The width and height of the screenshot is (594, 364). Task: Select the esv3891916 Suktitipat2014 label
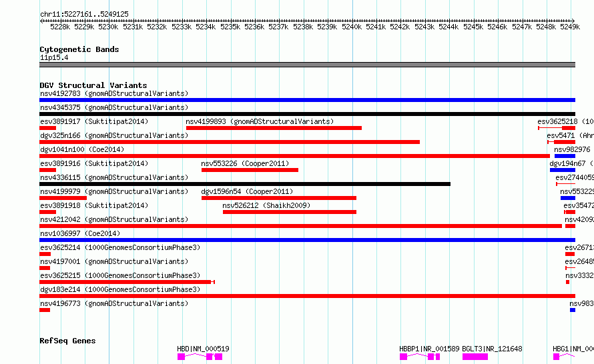pos(94,163)
